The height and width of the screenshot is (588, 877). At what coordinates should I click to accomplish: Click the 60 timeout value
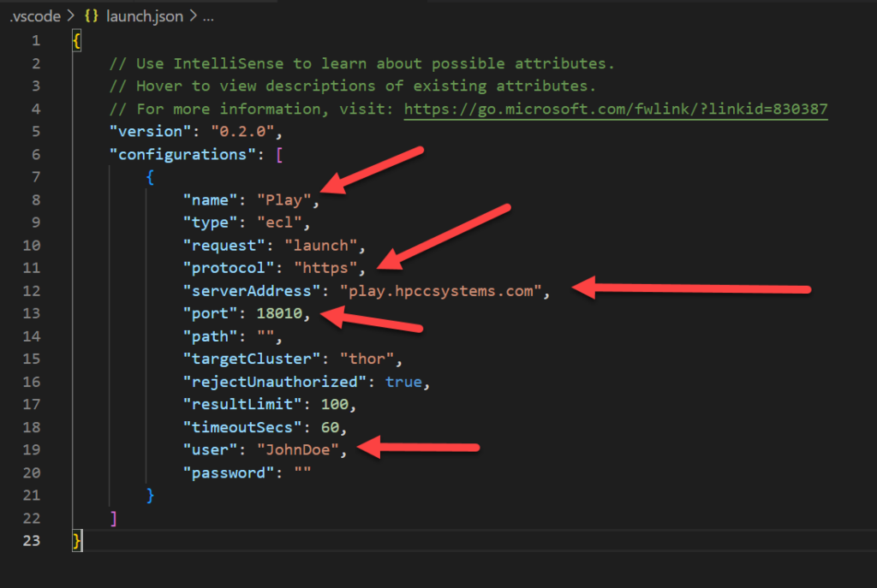click(330, 427)
